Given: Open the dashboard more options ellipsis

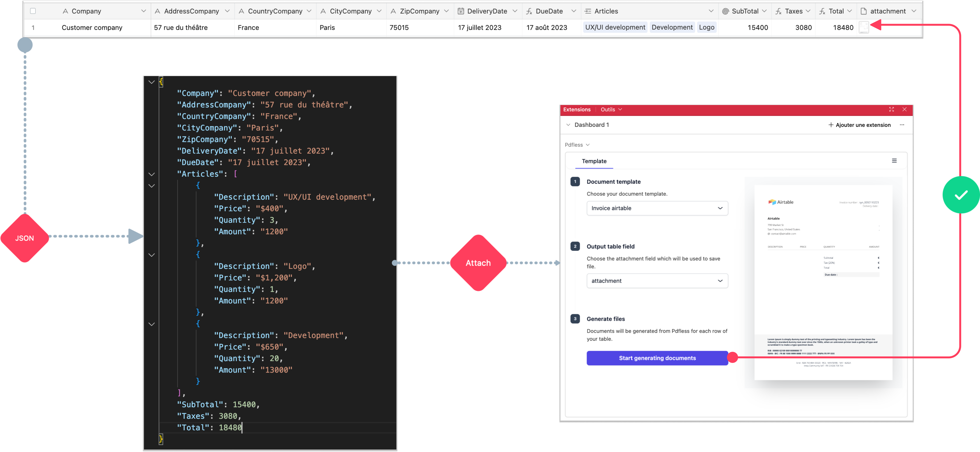Looking at the screenshot, I should (902, 125).
